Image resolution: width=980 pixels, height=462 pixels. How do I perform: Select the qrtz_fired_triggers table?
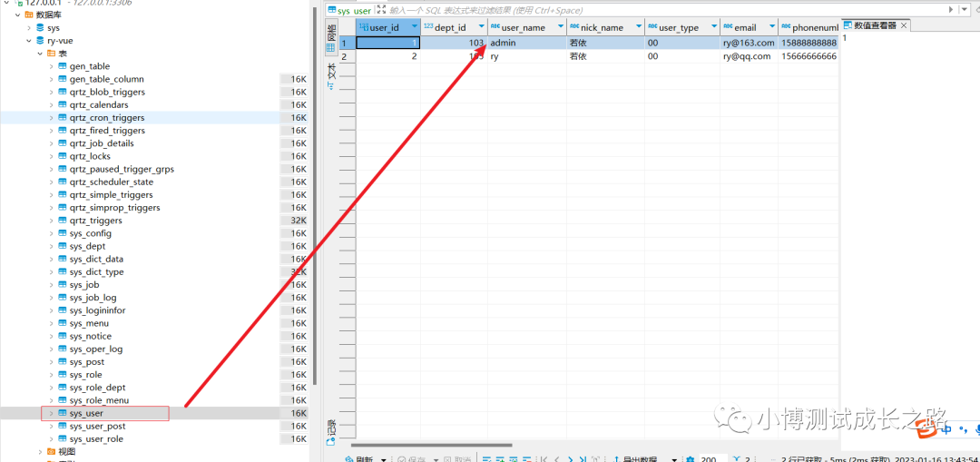click(x=107, y=131)
